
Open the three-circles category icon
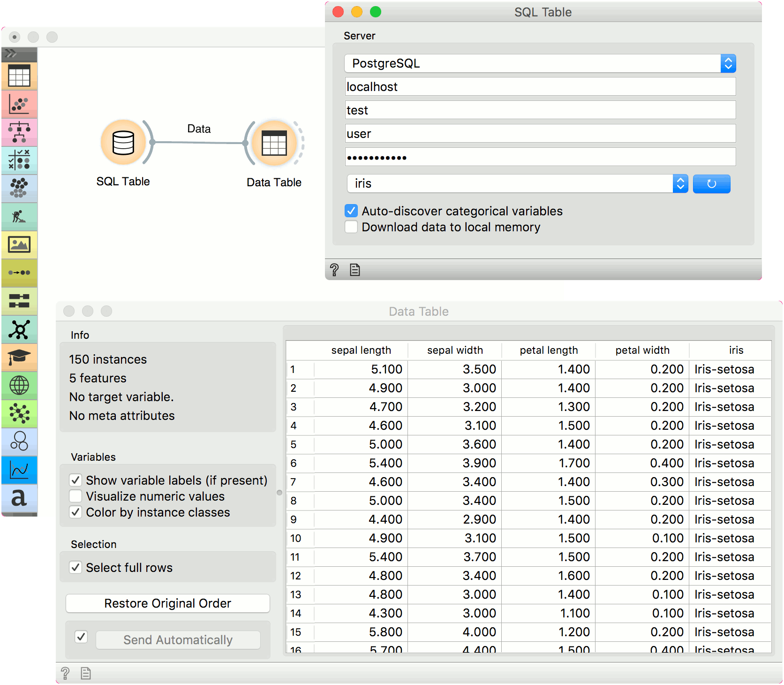pyautogui.click(x=19, y=441)
